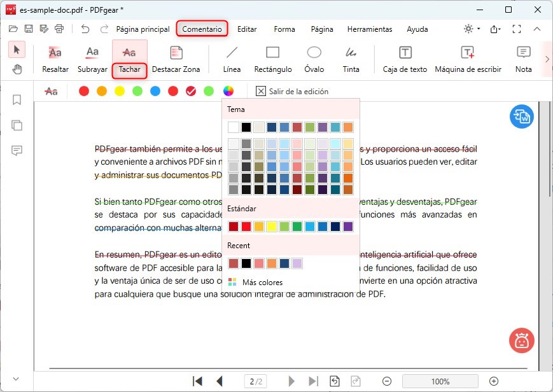Click the 100% zoom level box
The image size is (553, 392).
440,381
